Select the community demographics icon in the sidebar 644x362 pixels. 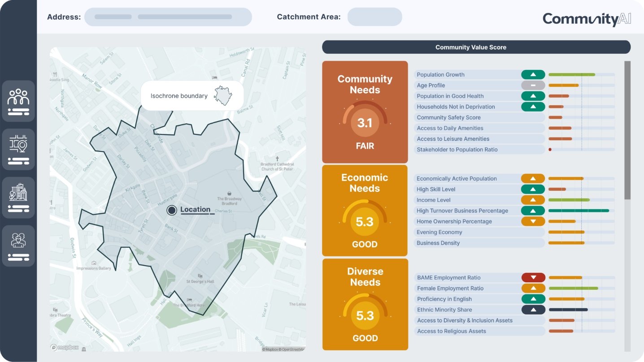click(x=18, y=100)
